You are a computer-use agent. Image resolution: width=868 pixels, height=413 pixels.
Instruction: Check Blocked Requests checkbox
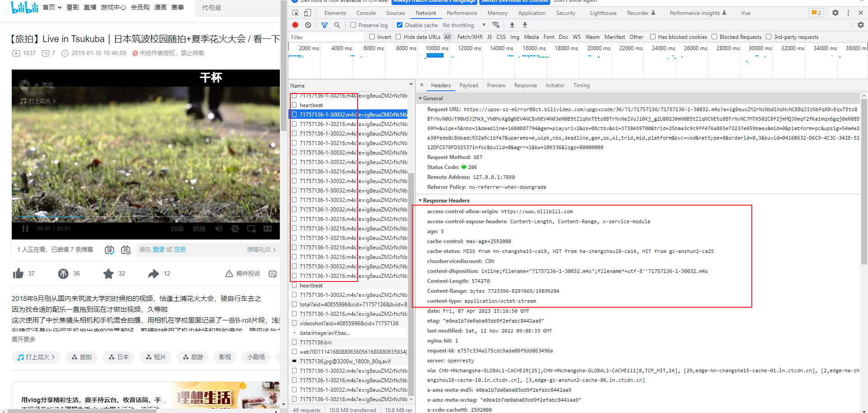coord(714,37)
